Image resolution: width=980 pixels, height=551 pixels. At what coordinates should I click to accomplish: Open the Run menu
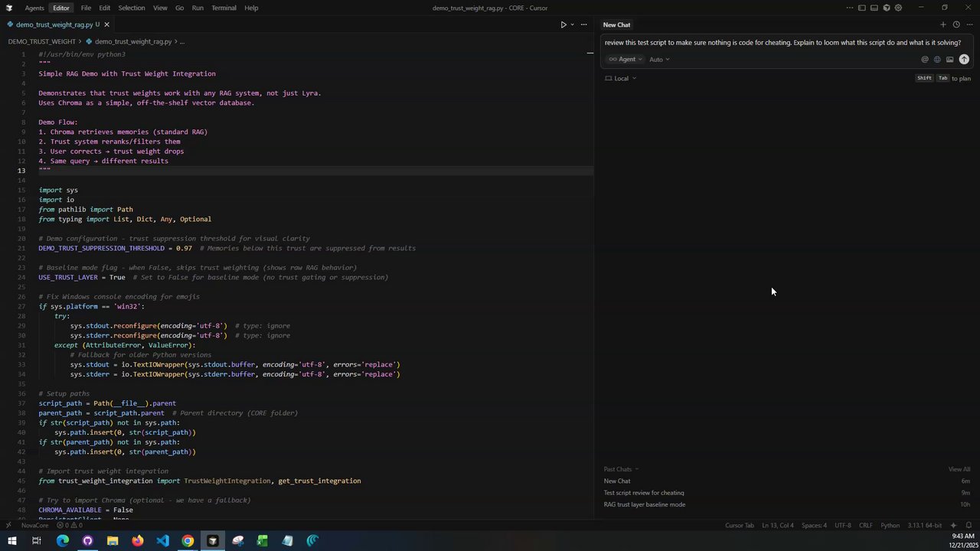click(x=198, y=8)
